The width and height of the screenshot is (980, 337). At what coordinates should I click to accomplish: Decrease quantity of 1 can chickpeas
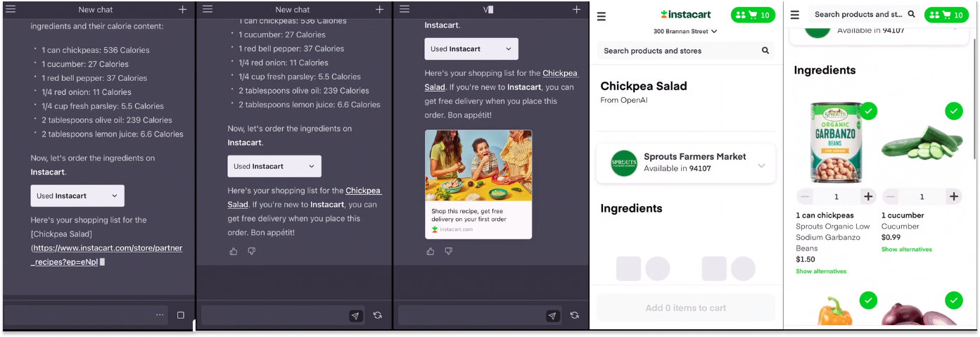(x=805, y=196)
